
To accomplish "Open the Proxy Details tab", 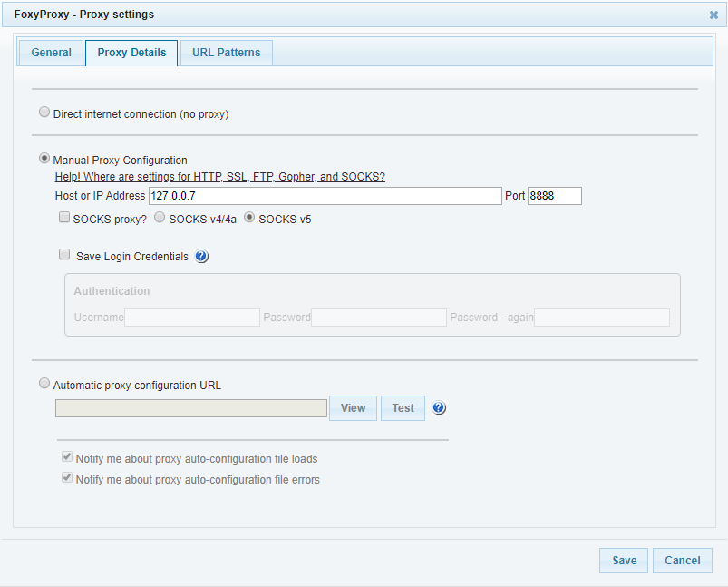I will [x=131, y=53].
